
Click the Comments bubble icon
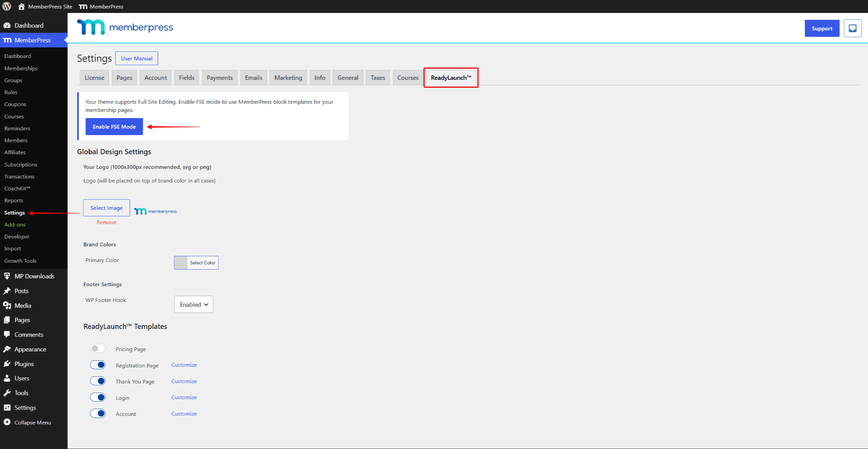pos(7,335)
